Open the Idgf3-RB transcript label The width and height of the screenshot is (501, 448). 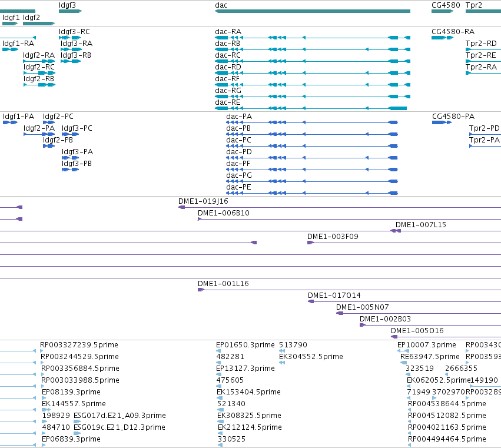coord(76,55)
